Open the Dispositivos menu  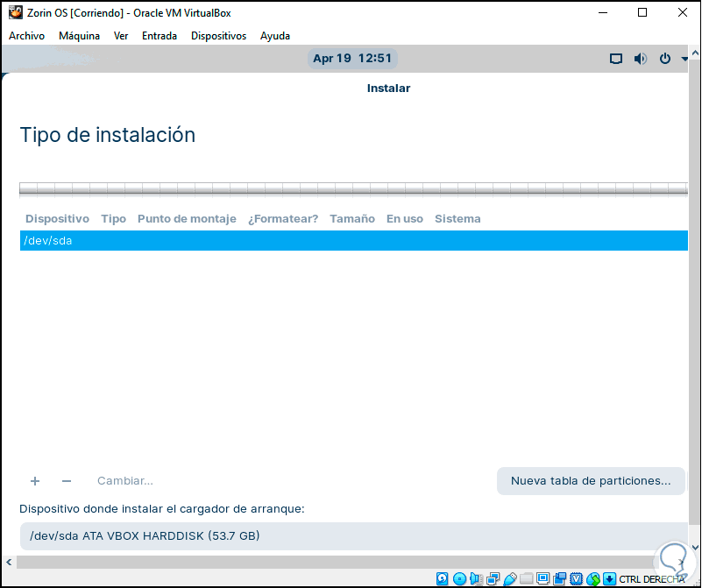click(218, 36)
